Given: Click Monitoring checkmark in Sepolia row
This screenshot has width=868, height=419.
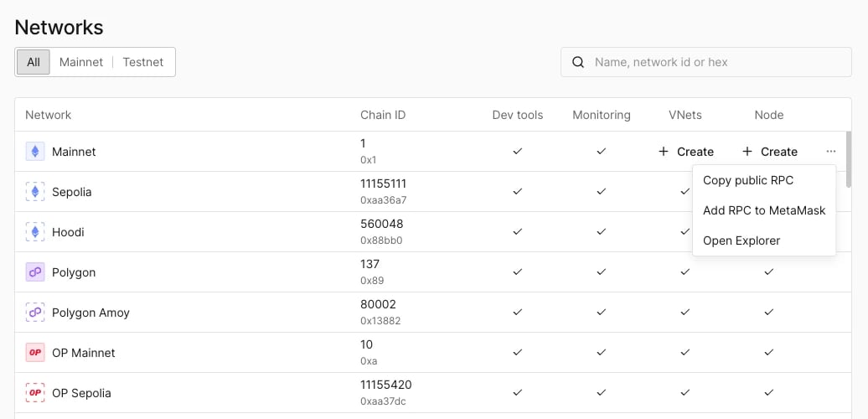Looking at the screenshot, I should tap(602, 192).
